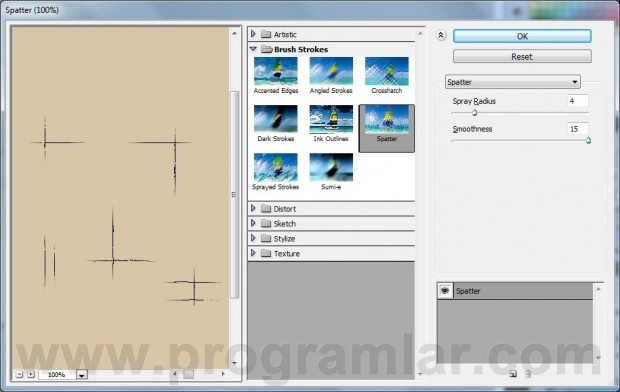Zoom out the preview with minus button

[19, 374]
